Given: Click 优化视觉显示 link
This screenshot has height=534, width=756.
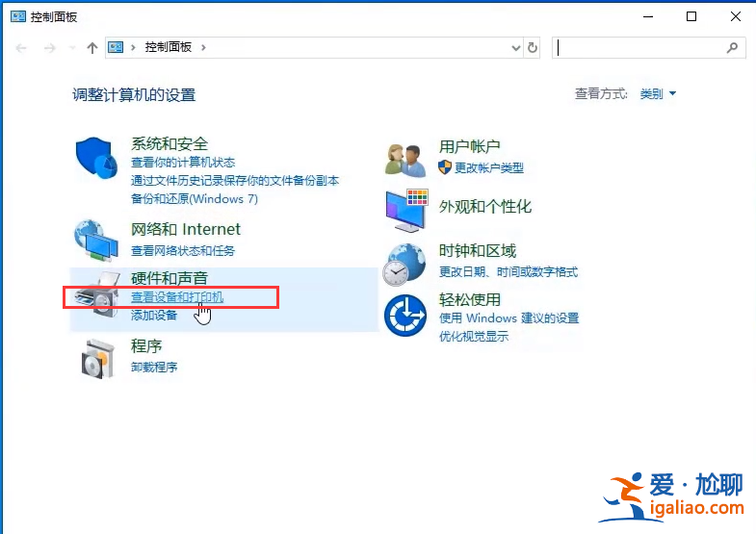Looking at the screenshot, I should [x=474, y=337].
